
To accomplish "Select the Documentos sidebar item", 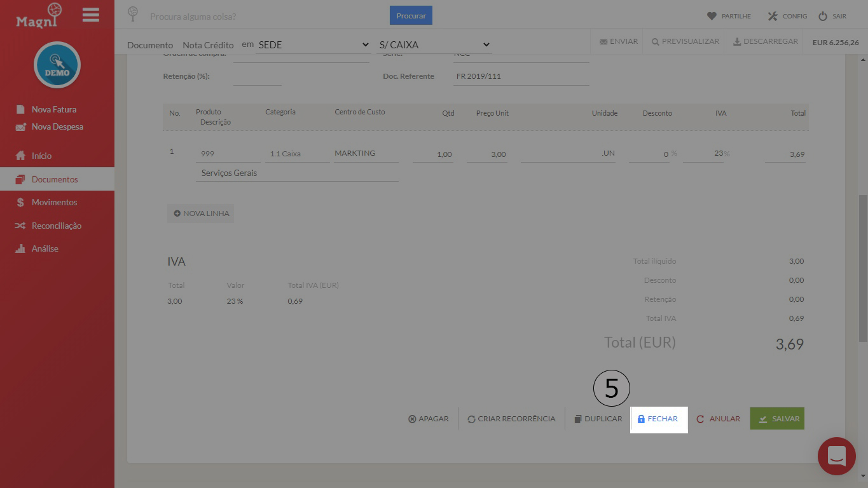I will [57, 179].
